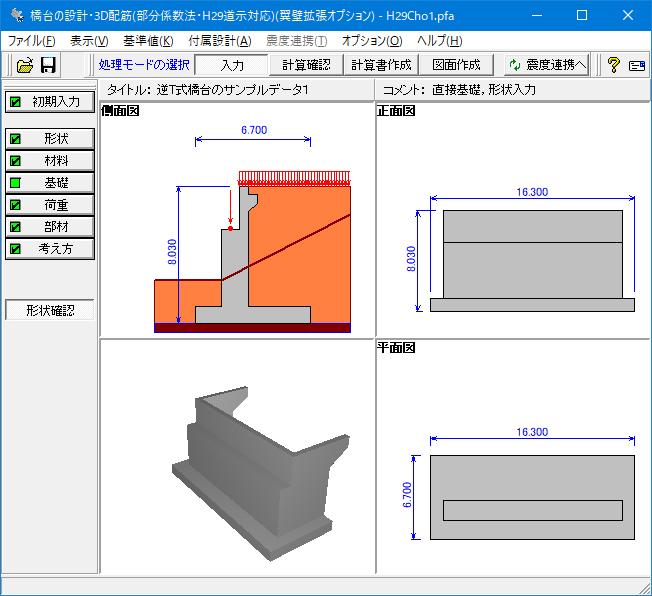
Task: Open the ヘルプ(H) menu
Action: pos(440,41)
